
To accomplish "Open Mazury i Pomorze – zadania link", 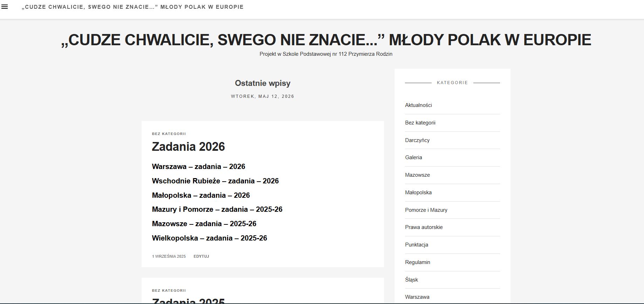I will pos(217,209).
